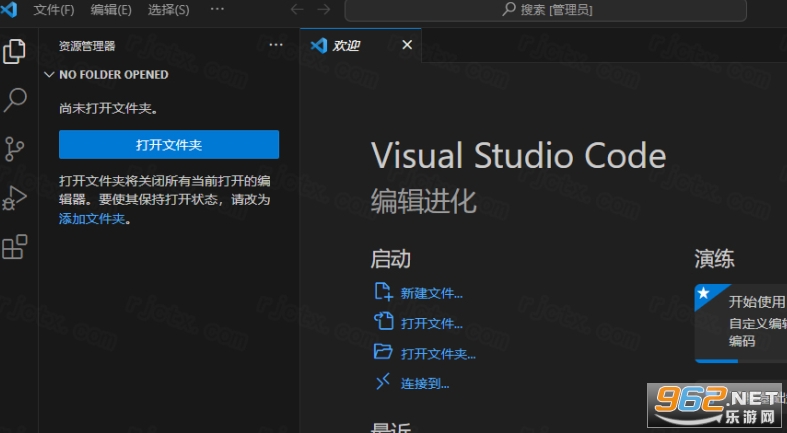The width and height of the screenshot is (787, 433).
Task: Click the new file icon under 启动
Action: tap(383, 292)
